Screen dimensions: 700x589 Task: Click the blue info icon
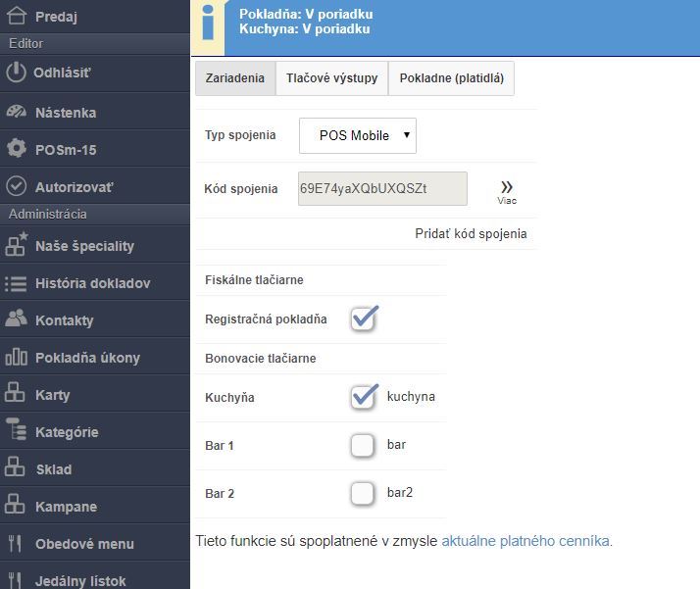[208, 24]
